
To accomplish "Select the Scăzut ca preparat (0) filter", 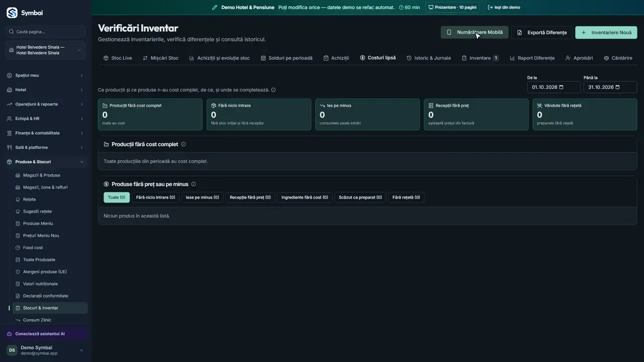I will point(360,198).
